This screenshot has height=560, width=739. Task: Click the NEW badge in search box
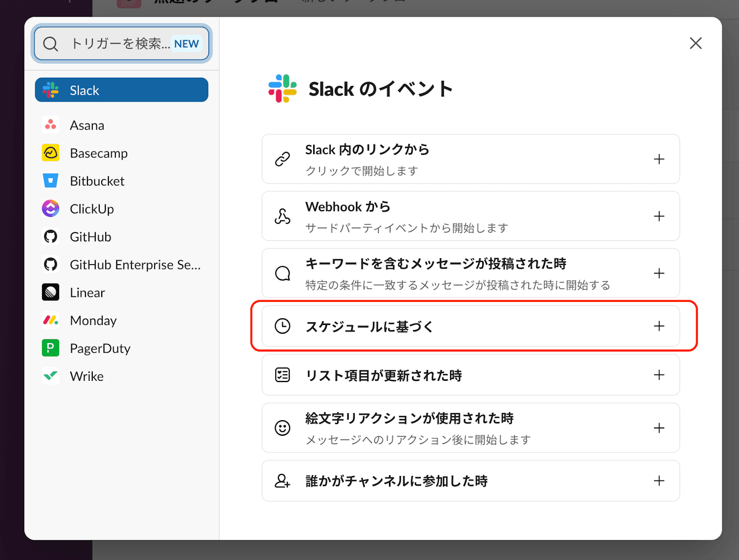[187, 44]
